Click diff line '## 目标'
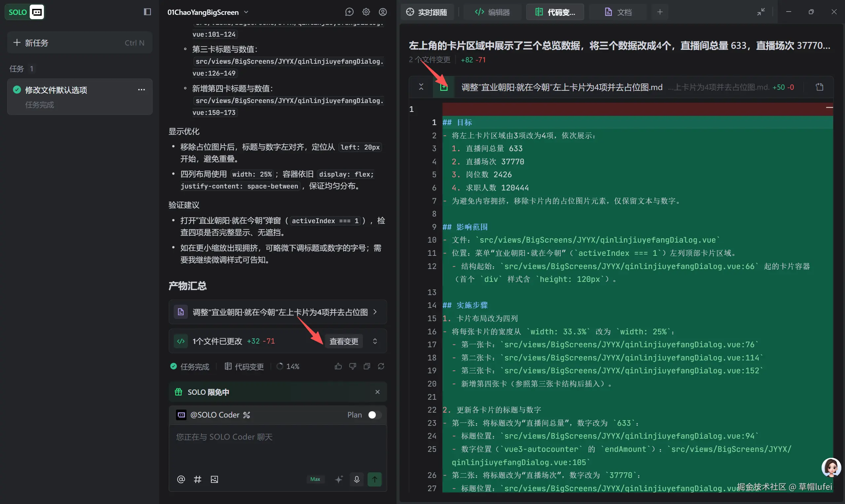 tap(457, 122)
